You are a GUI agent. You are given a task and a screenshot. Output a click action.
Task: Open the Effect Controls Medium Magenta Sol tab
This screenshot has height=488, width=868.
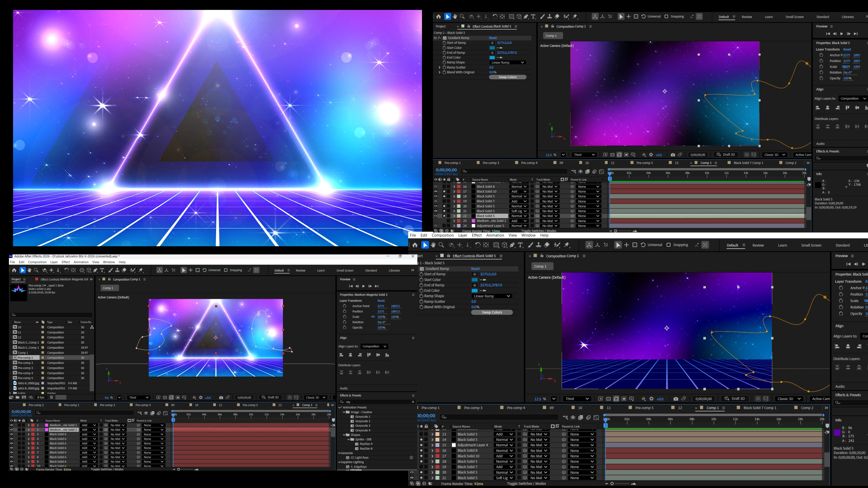click(64, 279)
